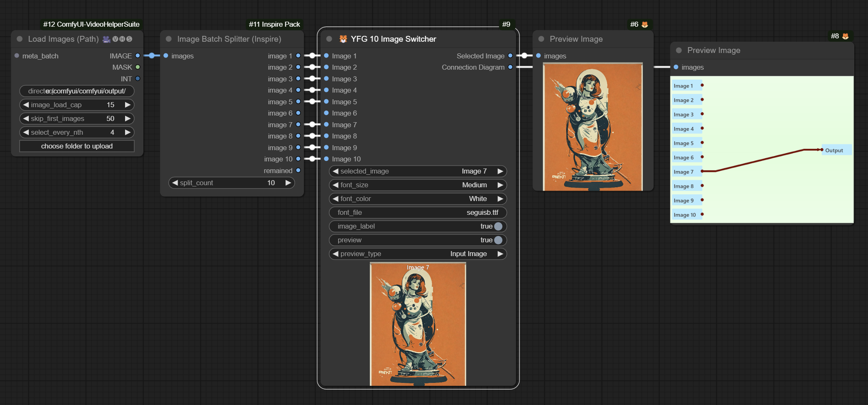868x405 pixels.
Task: Click the image_load_cap value 15
Action: click(110, 105)
